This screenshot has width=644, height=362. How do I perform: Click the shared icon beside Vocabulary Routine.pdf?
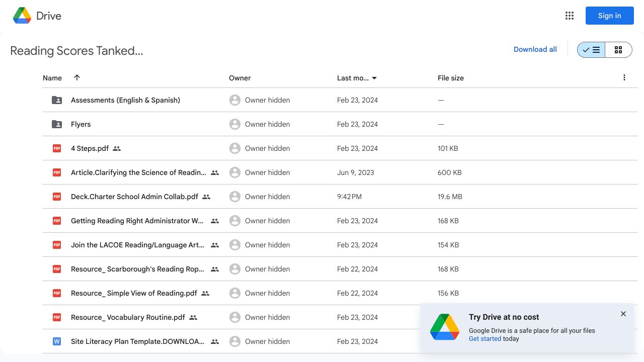coord(193,317)
